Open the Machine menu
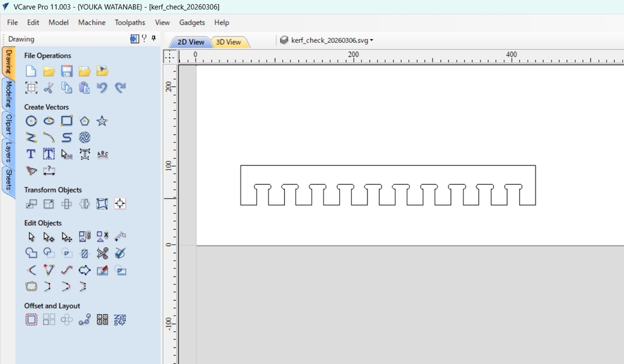Screen dimensions: 624x364 (92, 23)
